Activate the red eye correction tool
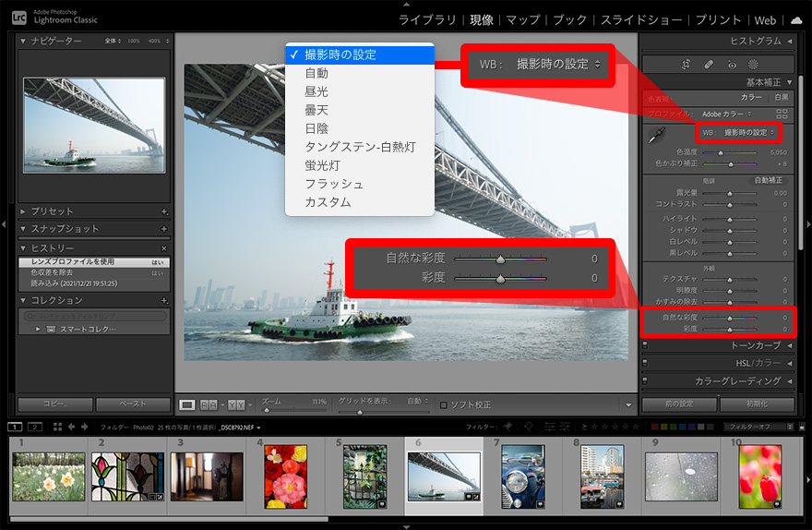Image resolution: width=812 pixels, height=530 pixels. point(732,65)
